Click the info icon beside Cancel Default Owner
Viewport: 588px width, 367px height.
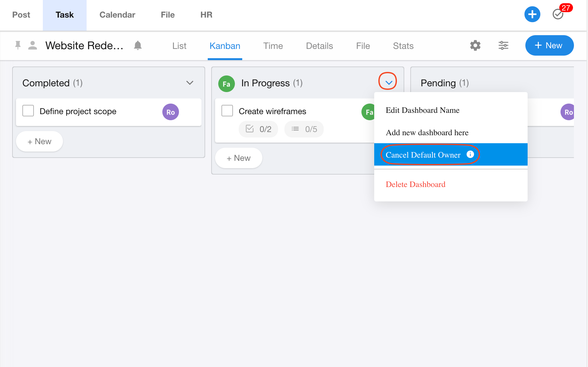pyautogui.click(x=470, y=154)
